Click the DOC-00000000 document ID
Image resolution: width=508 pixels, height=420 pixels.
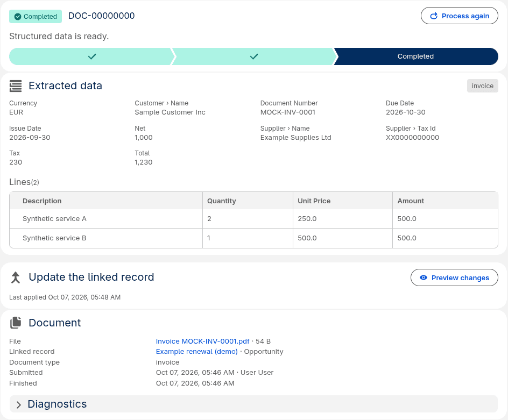click(x=101, y=16)
